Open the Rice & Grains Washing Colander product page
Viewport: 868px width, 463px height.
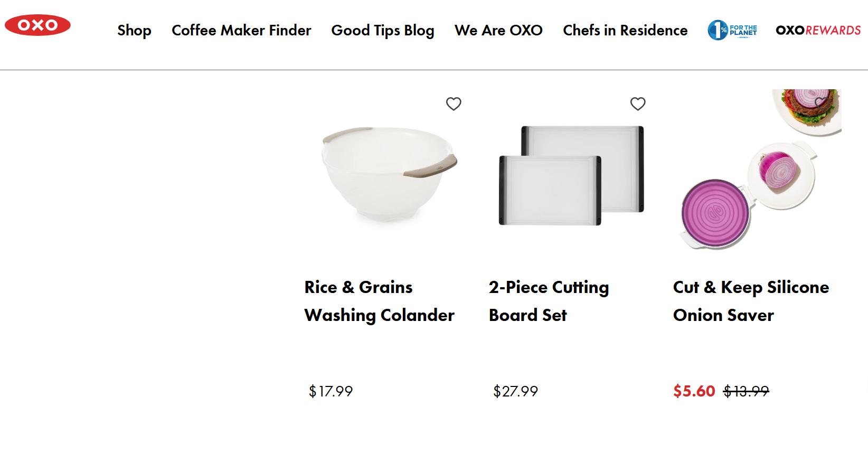point(379,301)
